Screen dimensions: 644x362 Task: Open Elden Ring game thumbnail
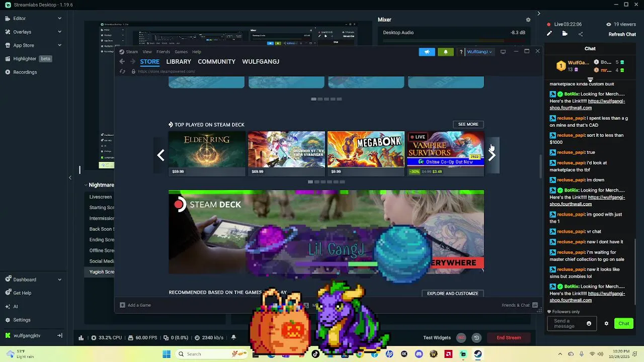[207, 154]
